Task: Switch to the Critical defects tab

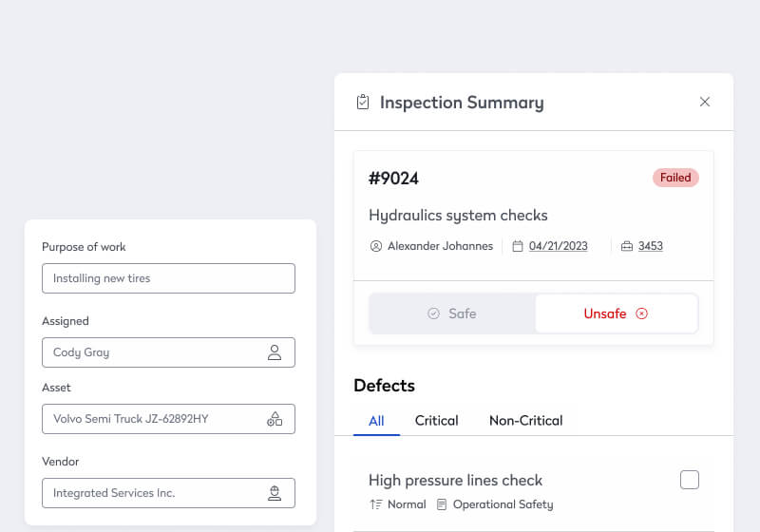Action: (x=436, y=420)
